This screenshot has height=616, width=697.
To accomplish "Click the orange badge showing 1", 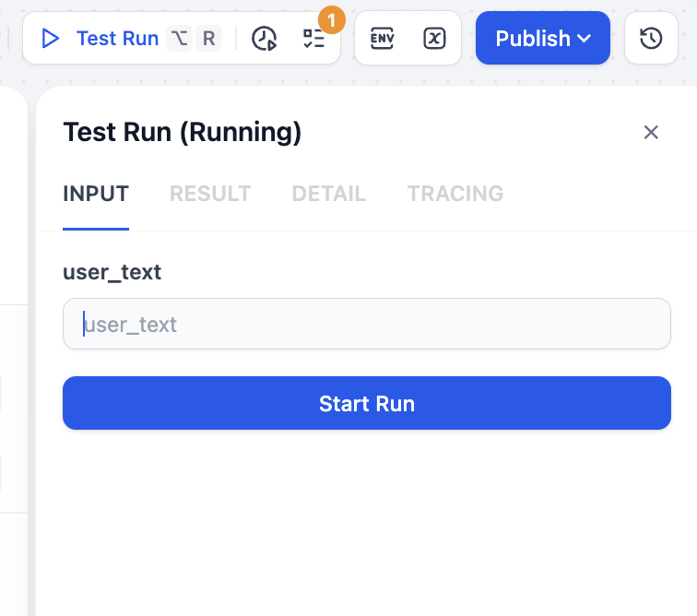I will pyautogui.click(x=330, y=18).
